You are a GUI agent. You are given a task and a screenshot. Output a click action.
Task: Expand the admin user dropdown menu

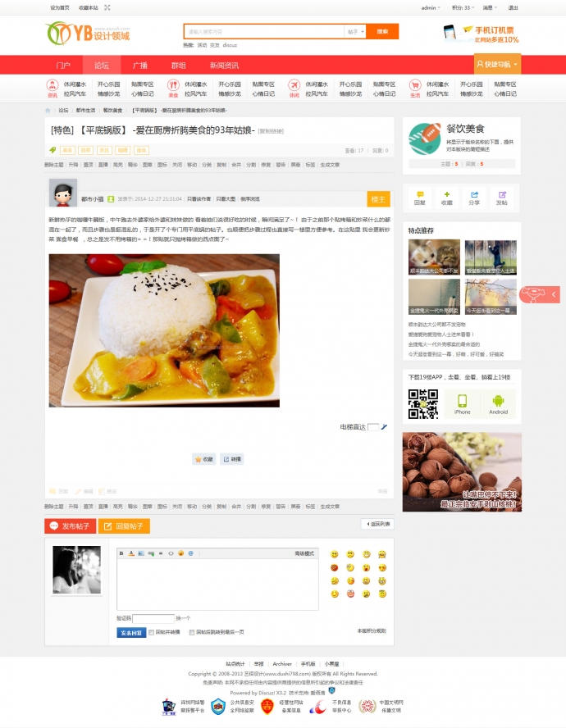coord(431,7)
